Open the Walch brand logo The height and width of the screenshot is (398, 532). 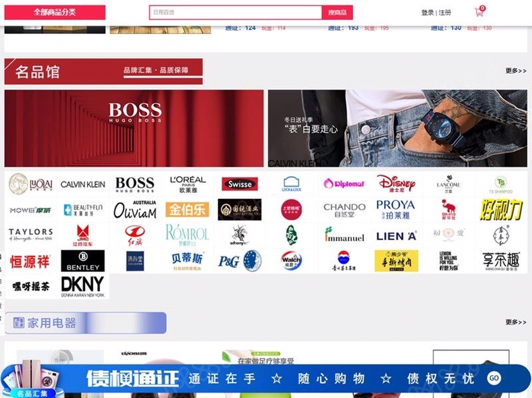292,260
